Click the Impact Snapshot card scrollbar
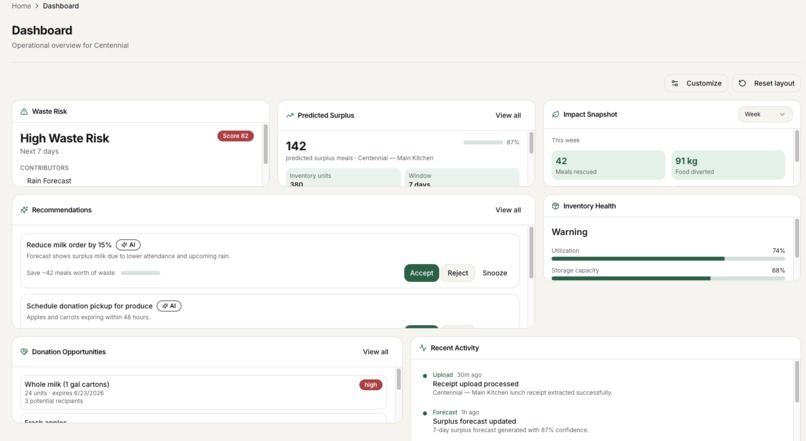 click(797, 147)
